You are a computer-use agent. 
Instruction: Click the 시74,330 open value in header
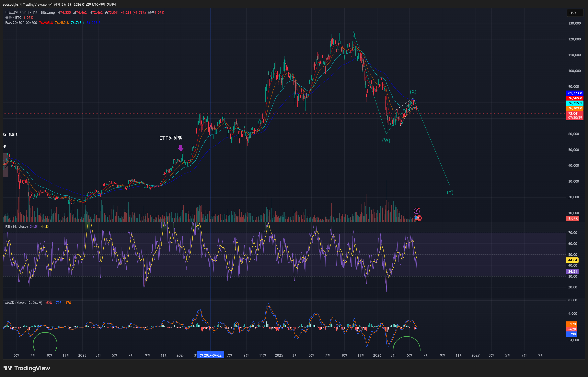click(x=64, y=13)
